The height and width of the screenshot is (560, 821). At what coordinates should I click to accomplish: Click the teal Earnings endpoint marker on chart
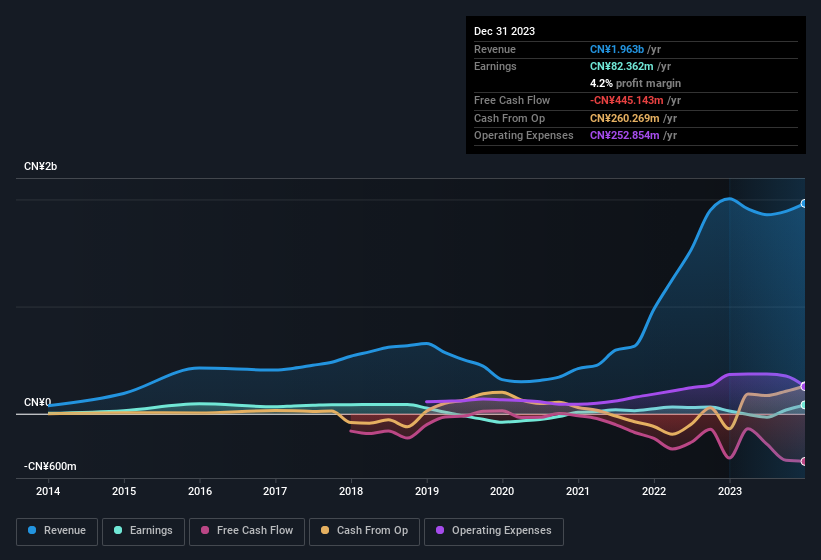[x=804, y=405]
